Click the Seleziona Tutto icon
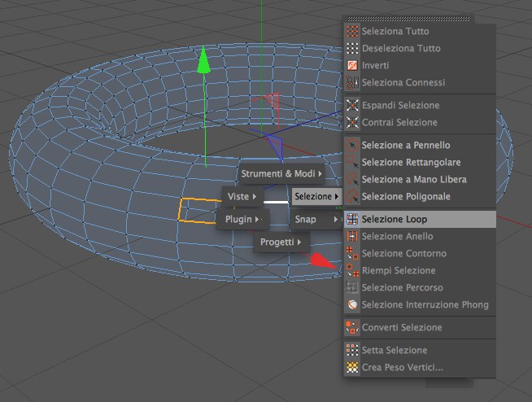The width and height of the screenshot is (532, 402). tap(352, 31)
